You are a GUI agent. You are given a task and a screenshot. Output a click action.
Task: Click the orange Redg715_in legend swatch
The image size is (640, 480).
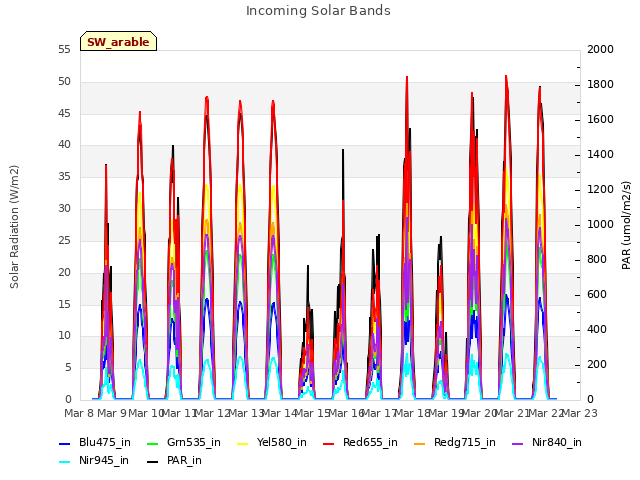pos(420,443)
